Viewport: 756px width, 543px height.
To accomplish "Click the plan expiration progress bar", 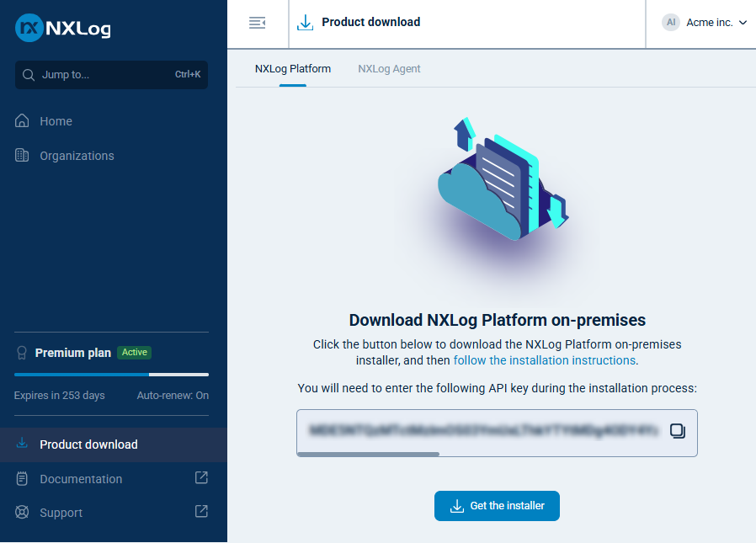I will 111,373.
